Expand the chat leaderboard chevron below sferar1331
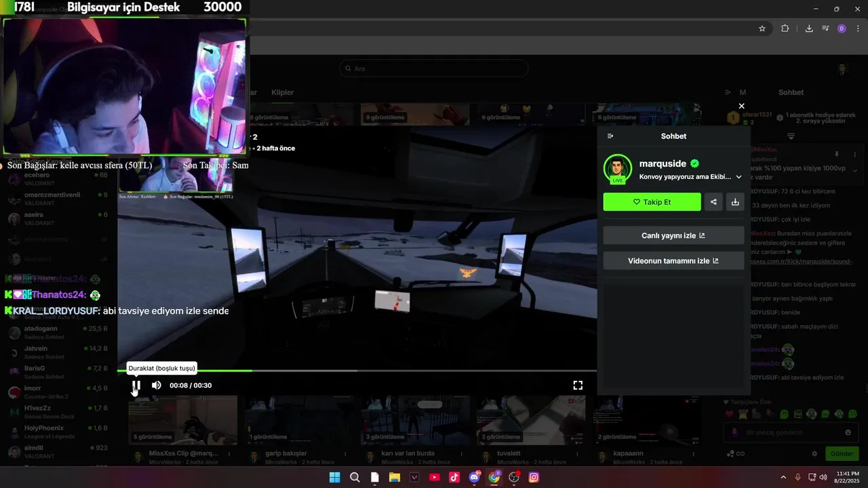The height and width of the screenshot is (488, 868). (x=791, y=136)
